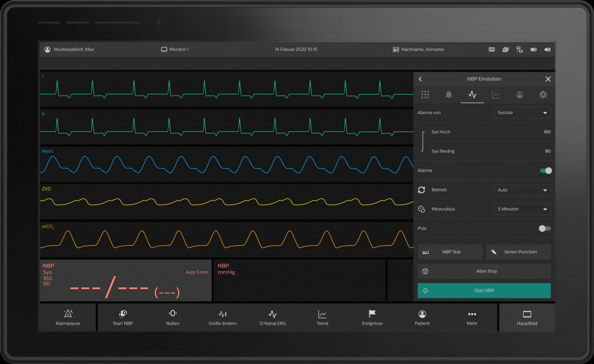Expand the Betrieb Auto dropdown
Screen dimensions: 594x364
521,190
